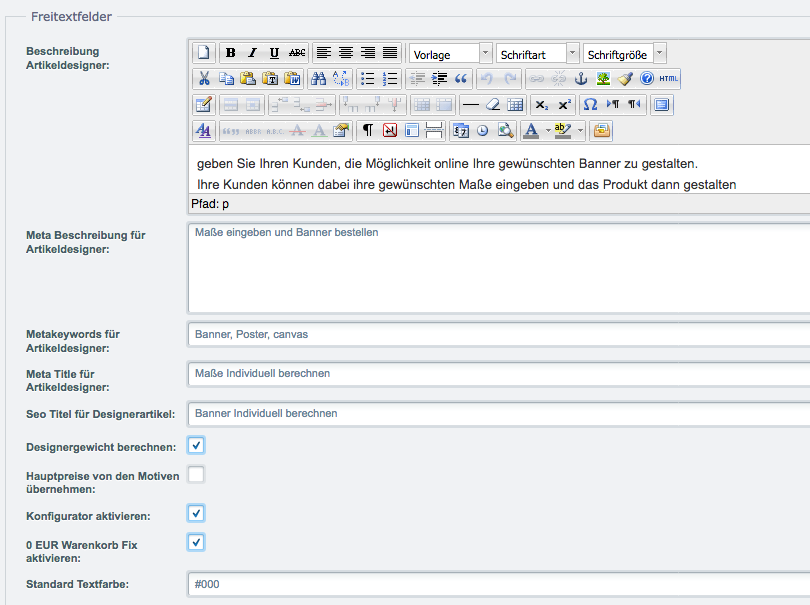Toggle bold formatting in the editor

tap(231, 53)
